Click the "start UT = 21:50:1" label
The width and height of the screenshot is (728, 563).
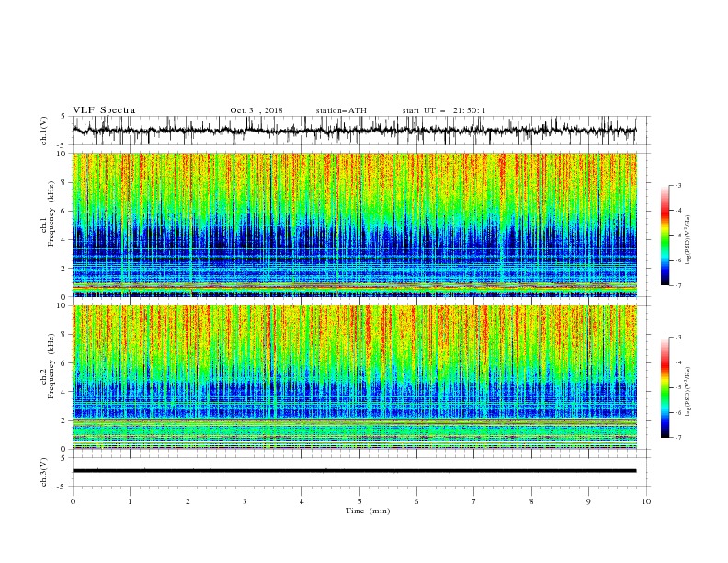[x=444, y=110]
